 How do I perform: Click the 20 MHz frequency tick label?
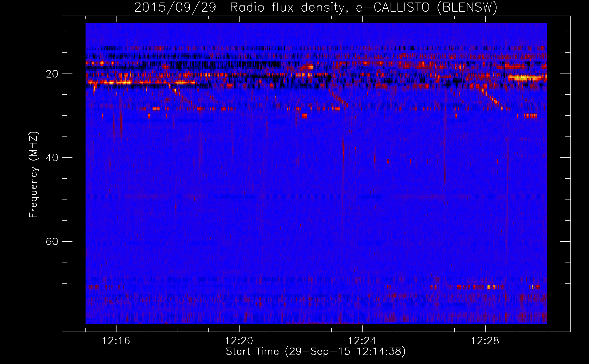[52, 74]
